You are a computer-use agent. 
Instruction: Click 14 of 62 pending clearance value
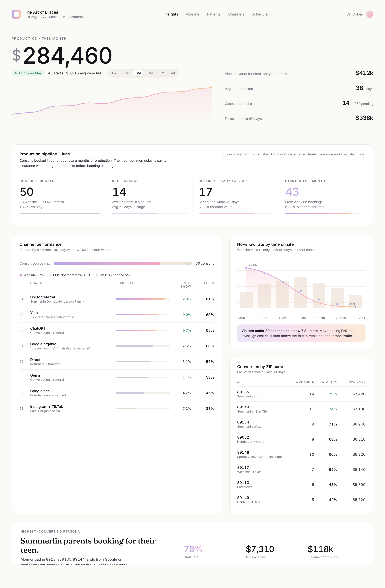(358, 103)
